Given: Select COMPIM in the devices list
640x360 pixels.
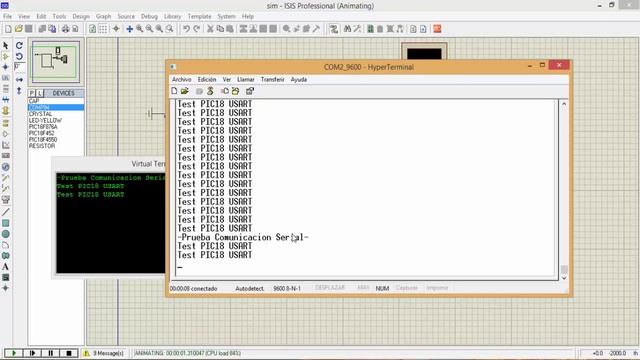Looking at the screenshot, I should tap(56, 107).
